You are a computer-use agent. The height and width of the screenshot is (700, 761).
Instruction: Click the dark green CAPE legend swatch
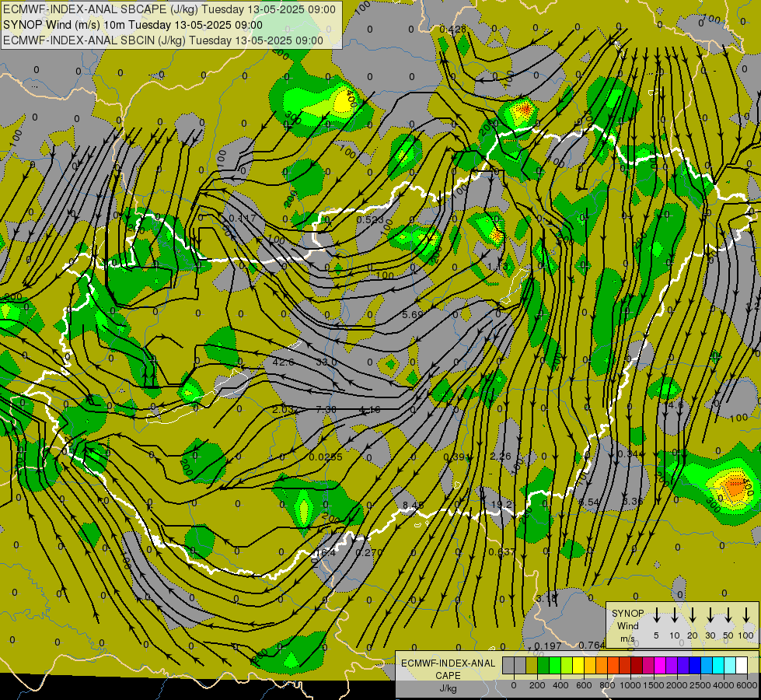543,665
